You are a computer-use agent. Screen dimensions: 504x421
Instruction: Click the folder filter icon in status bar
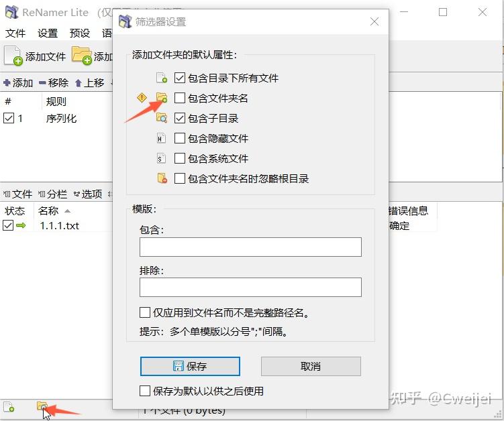pos(42,406)
